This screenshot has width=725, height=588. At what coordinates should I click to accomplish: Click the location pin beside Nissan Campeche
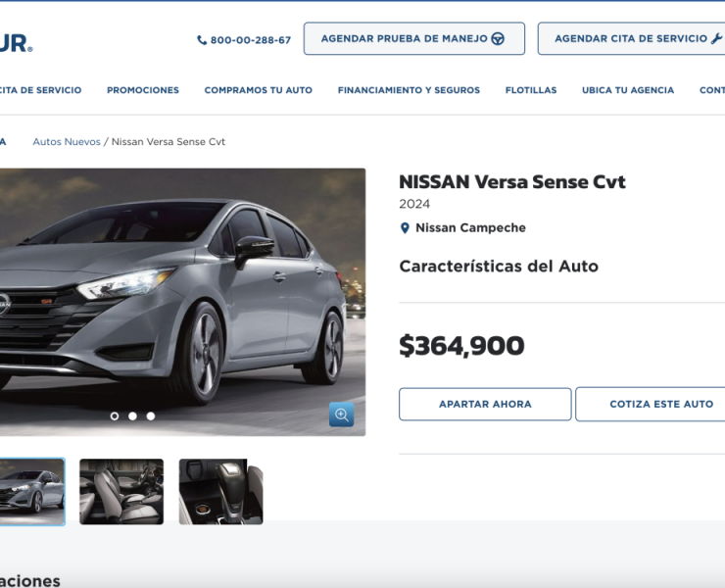(405, 228)
